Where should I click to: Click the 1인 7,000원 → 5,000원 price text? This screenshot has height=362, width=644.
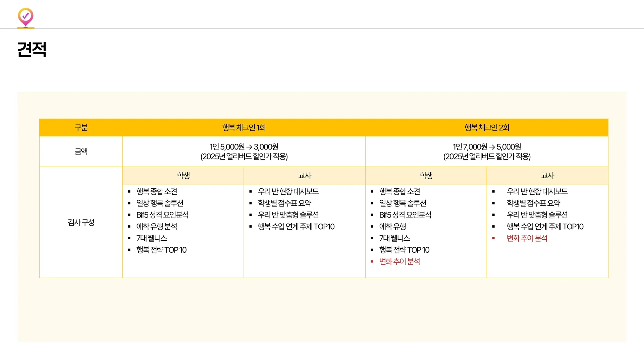(x=487, y=147)
